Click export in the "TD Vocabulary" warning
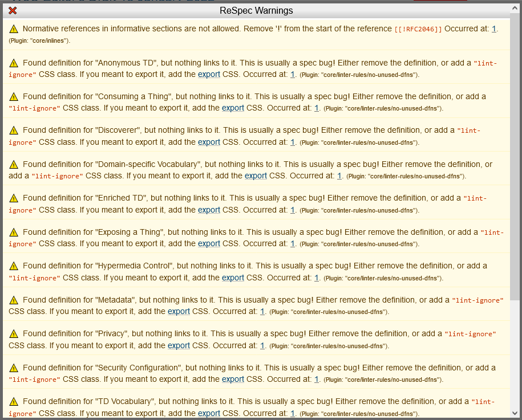 pyautogui.click(x=209, y=413)
